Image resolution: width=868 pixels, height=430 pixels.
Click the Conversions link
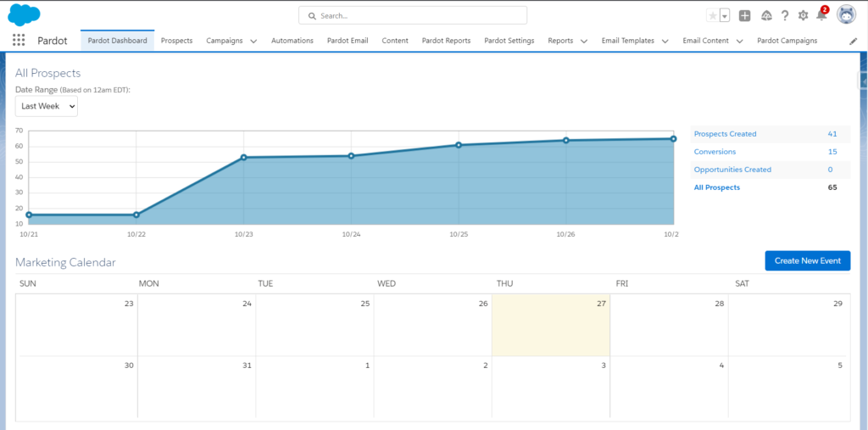point(715,151)
